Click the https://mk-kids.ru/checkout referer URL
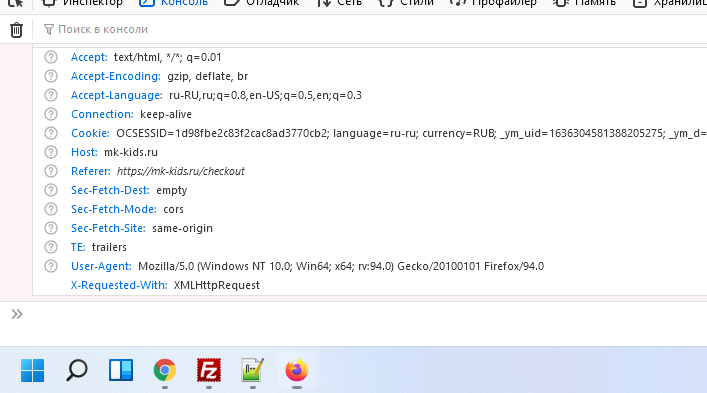707x393 pixels. pyautogui.click(x=181, y=171)
